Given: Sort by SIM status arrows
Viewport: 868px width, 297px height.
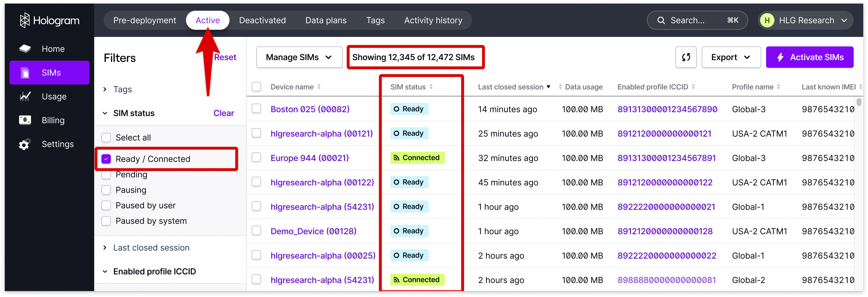Looking at the screenshot, I should click(431, 87).
